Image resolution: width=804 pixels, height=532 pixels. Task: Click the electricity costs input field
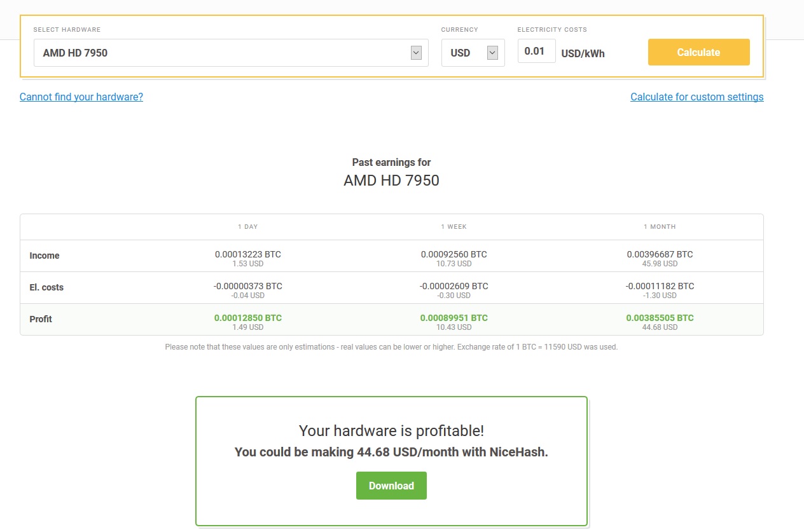(536, 51)
